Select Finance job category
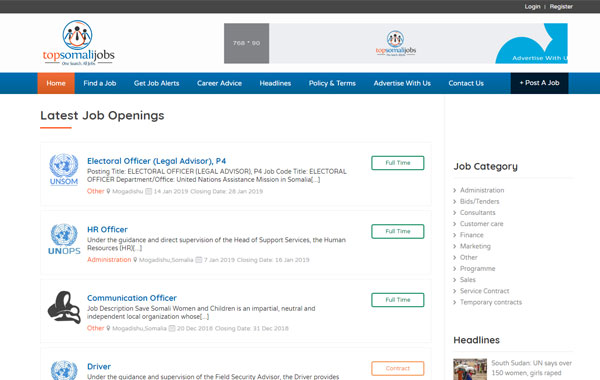600x380 pixels. [471, 235]
